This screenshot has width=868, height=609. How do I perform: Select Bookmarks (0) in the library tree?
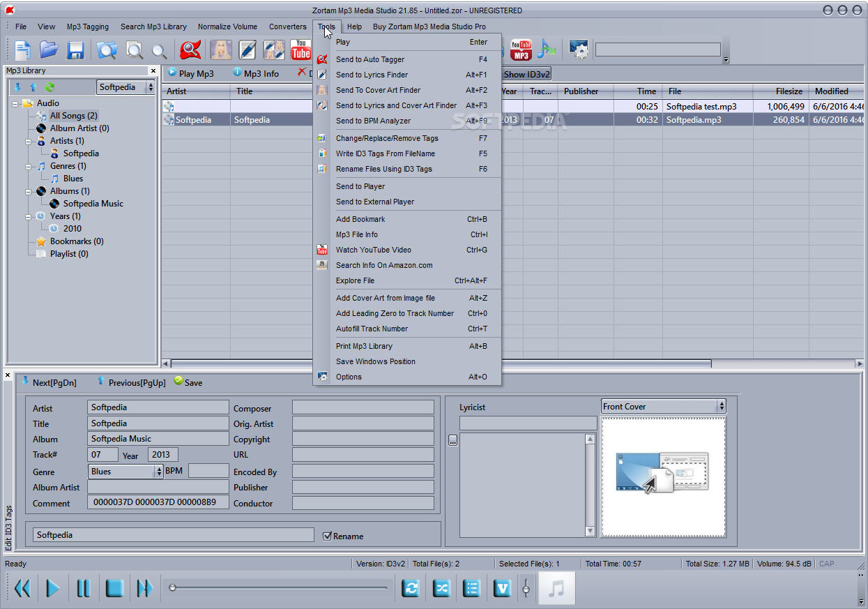pyautogui.click(x=77, y=241)
